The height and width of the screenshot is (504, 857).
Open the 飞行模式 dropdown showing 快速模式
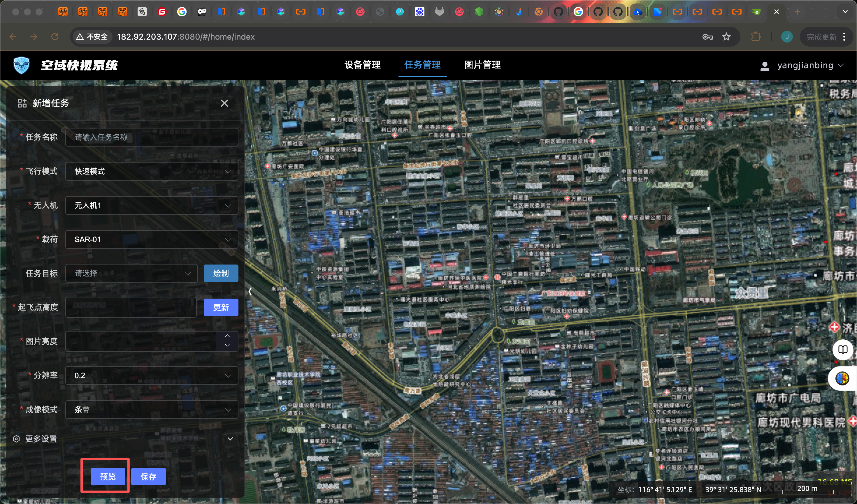[152, 171]
